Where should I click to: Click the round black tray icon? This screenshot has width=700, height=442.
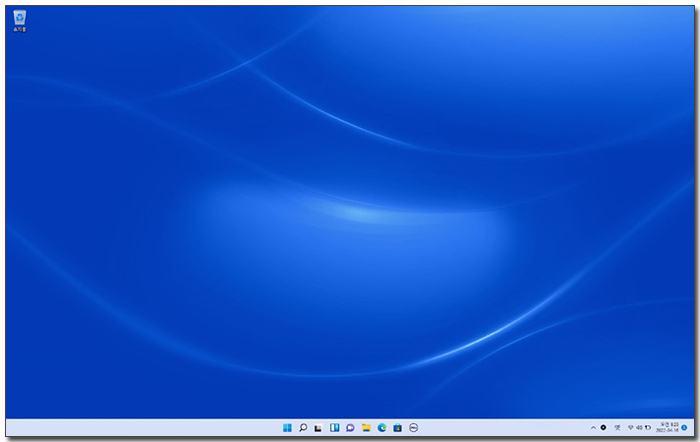[x=603, y=428]
